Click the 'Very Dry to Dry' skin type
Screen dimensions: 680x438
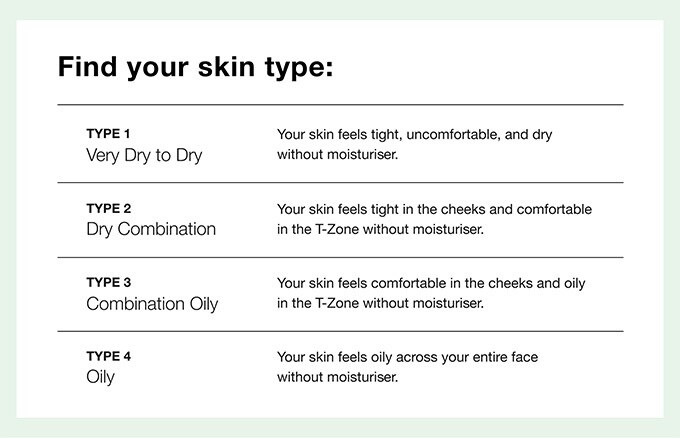click(x=144, y=156)
